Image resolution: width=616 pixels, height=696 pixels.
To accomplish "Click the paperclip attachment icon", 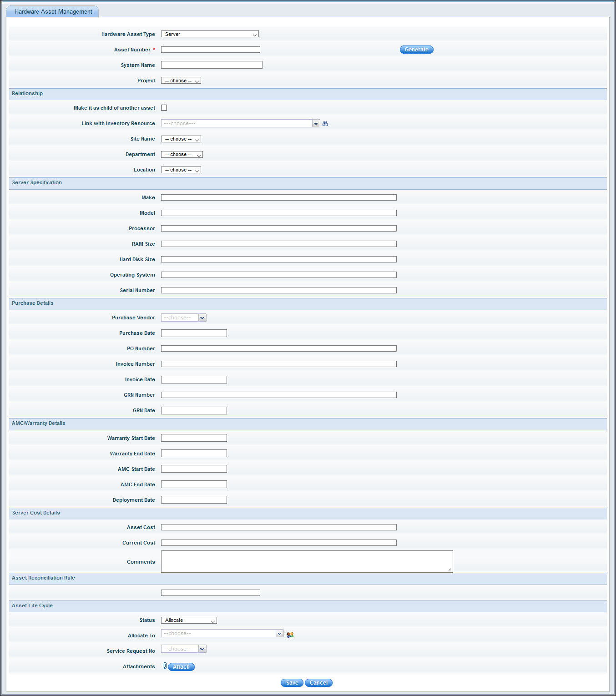I will click(x=165, y=666).
